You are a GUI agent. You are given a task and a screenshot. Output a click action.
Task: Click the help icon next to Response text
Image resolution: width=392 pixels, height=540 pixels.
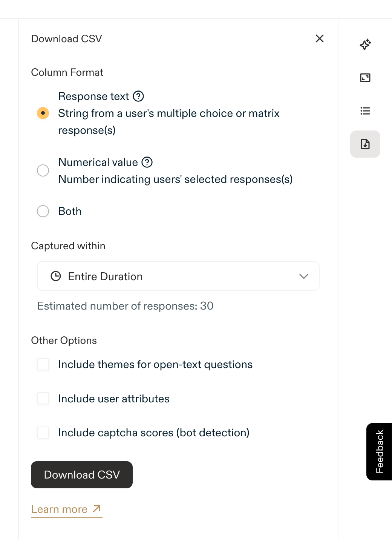pyautogui.click(x=139, y=96)
